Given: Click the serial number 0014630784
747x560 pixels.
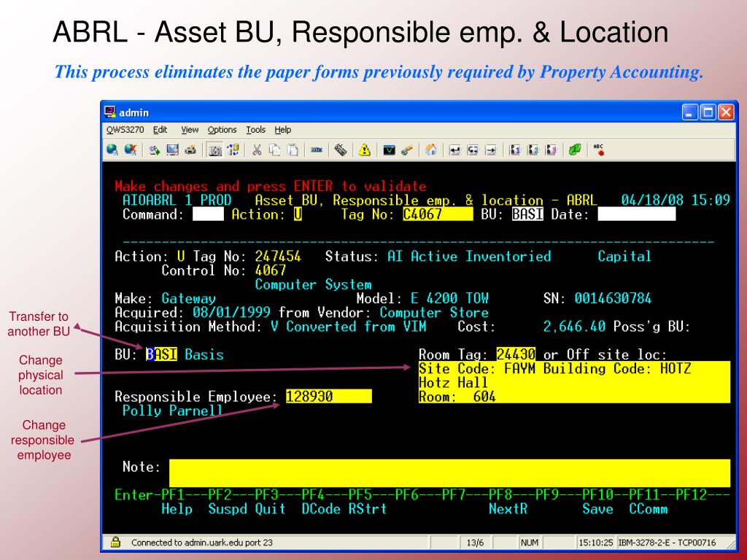Looking at the screenshot, I should point(613,298).
